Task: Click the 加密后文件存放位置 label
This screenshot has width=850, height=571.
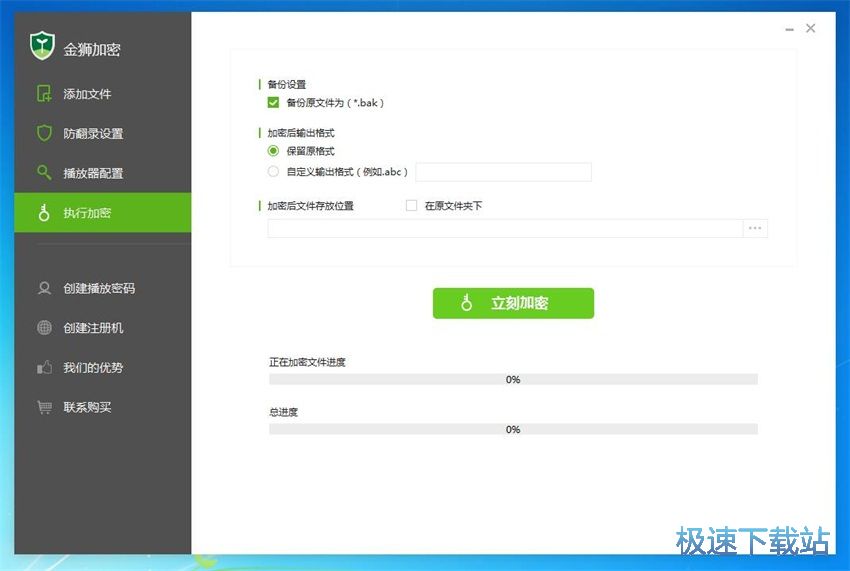Action: 311,206
